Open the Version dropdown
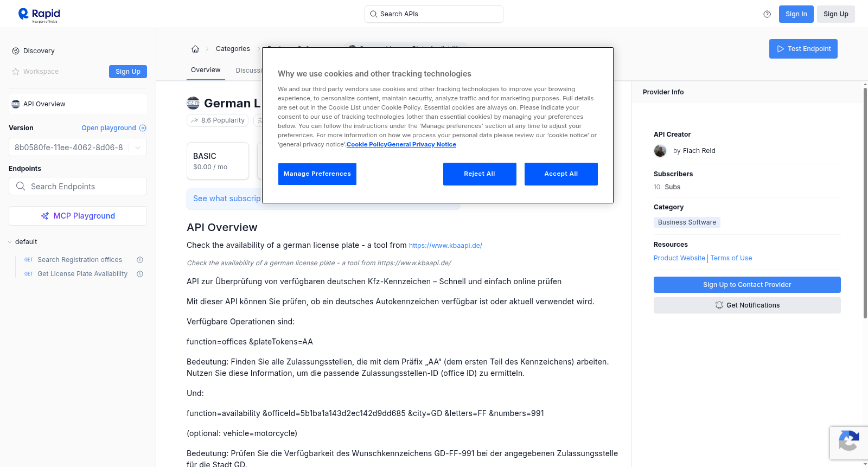The image size is (868, 467). 78,148
